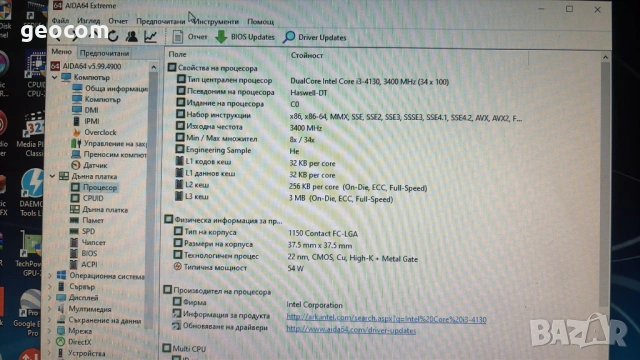Viewport: 640px width, 360px height.
Task: Select the IPMI tree item
Action: click(86, 121)
